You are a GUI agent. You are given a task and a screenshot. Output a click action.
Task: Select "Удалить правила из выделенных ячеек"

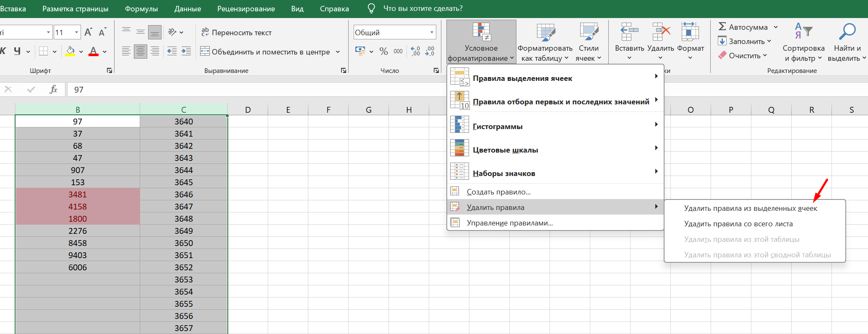[750, 208]
